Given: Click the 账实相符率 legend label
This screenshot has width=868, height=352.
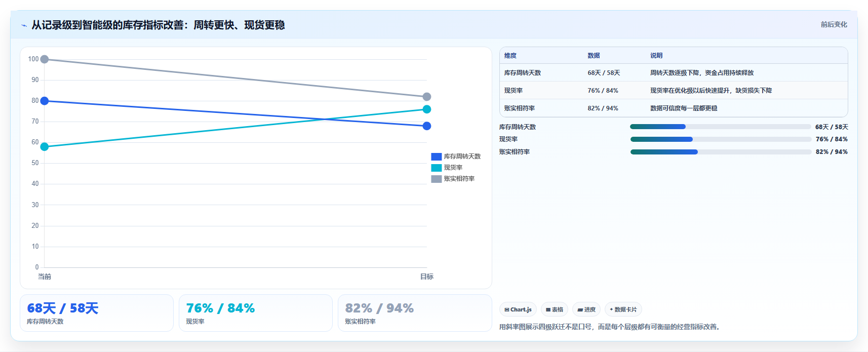Looking at the screenshot, I should pyautogui.click(x=459, y=179).
